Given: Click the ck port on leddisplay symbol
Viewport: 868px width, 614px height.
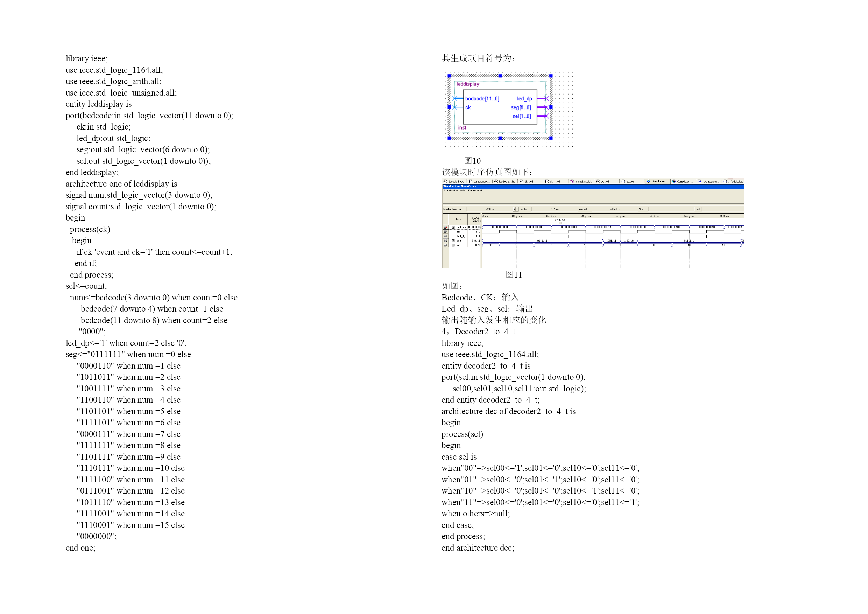Looking at the screenshot, I should [468, 107].
